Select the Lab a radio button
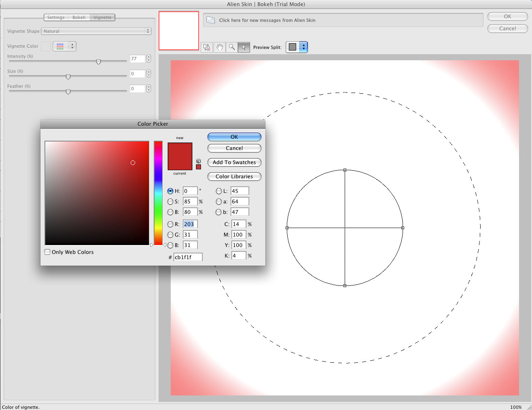Image resolution: width=532 pixels, height=410 pixels. pyautogui.click(x=219, y=201)
